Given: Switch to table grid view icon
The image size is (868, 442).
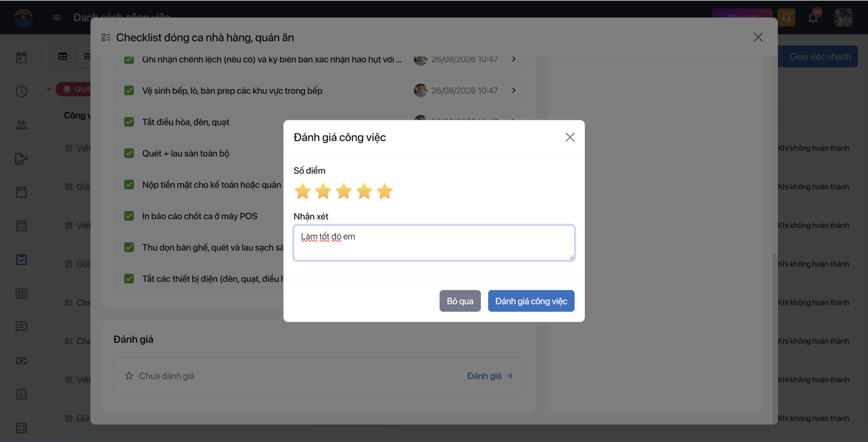Looking at the screenshot, I should click(x=63, y=56).
